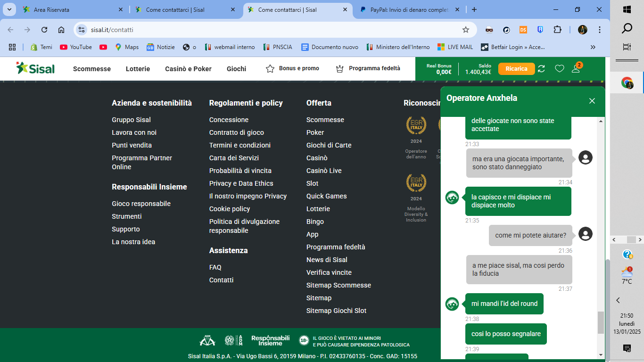Click chat scrollbar up arrow
644x362 pixels.
[x=601, y=121]
